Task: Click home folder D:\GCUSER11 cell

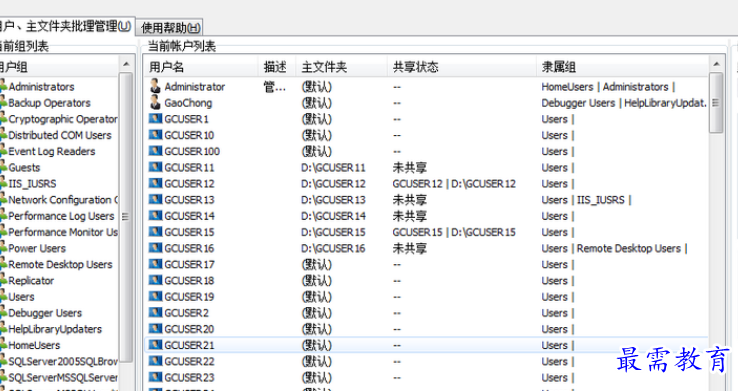Action: 333,168
